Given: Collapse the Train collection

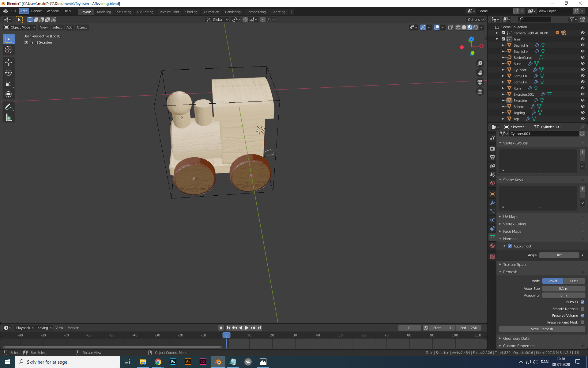Looking at the screenshot, I should 497,39.
